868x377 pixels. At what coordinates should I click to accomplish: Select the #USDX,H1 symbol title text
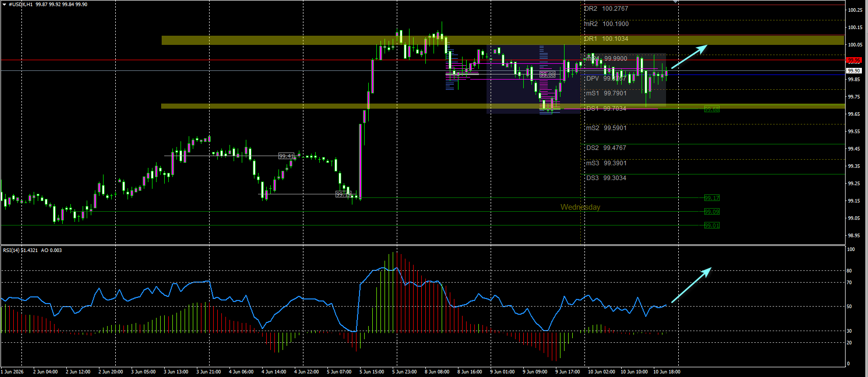21,4
